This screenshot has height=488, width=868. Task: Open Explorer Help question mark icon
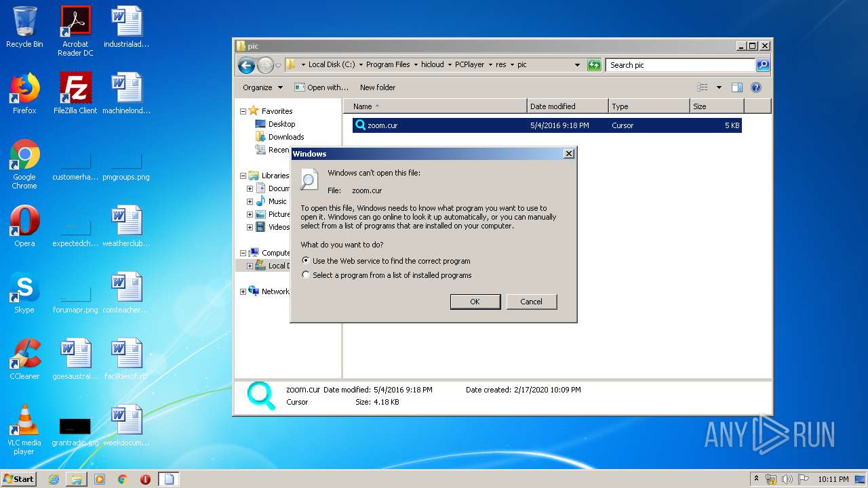[x=756, y=87]
